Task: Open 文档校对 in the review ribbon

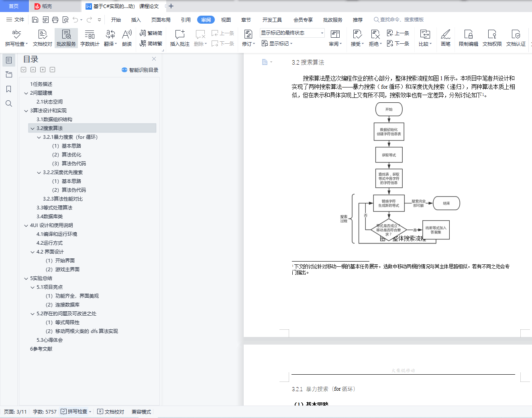Action: (x=43, y=38)
